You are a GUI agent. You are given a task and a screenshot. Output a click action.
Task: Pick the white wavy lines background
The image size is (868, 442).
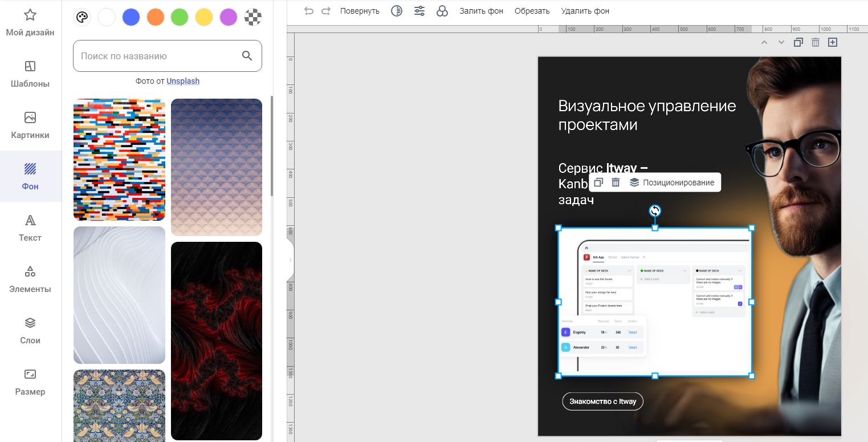point(119,295)
